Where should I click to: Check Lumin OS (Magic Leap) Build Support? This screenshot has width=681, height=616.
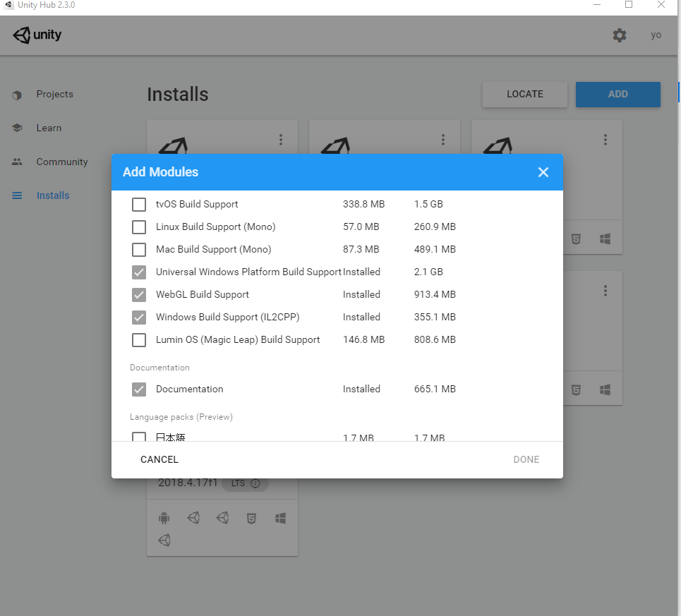(x=139, y=340)
